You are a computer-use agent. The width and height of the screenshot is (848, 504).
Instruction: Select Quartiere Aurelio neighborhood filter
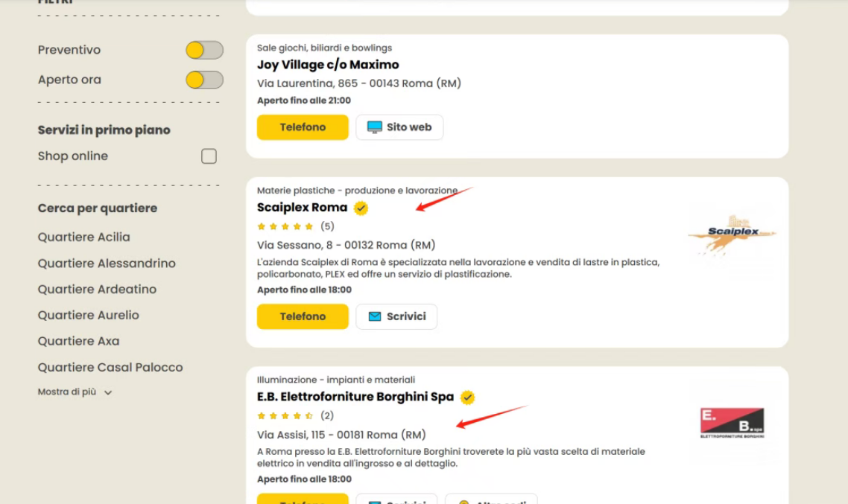pyautogui.click(x=89, y=316)
